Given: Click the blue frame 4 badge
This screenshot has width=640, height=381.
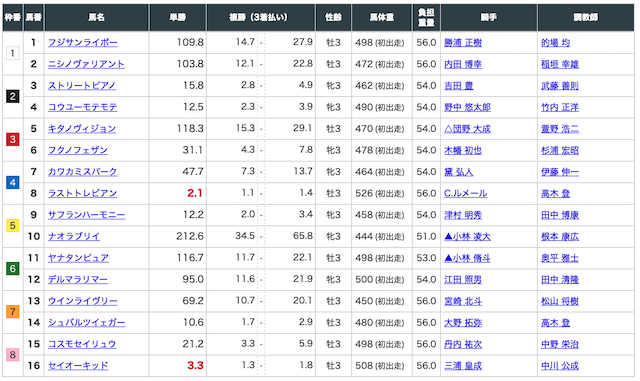Looking at the screenshot, I should coord(13,183).
